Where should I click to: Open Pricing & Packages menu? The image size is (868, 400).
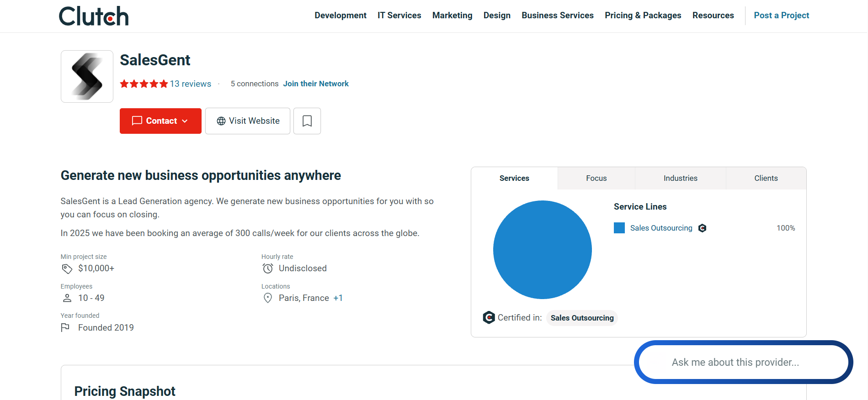(x=643, y=16)
